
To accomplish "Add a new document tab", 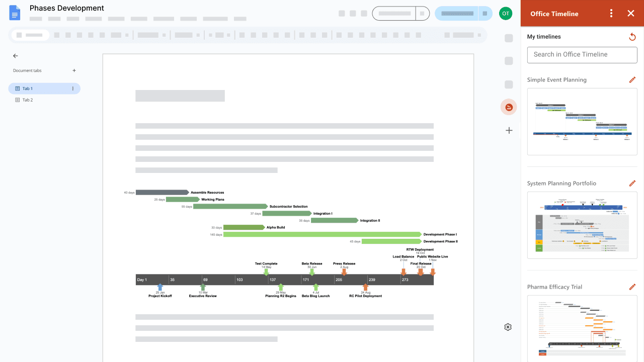I will click(x=74, y=70).
